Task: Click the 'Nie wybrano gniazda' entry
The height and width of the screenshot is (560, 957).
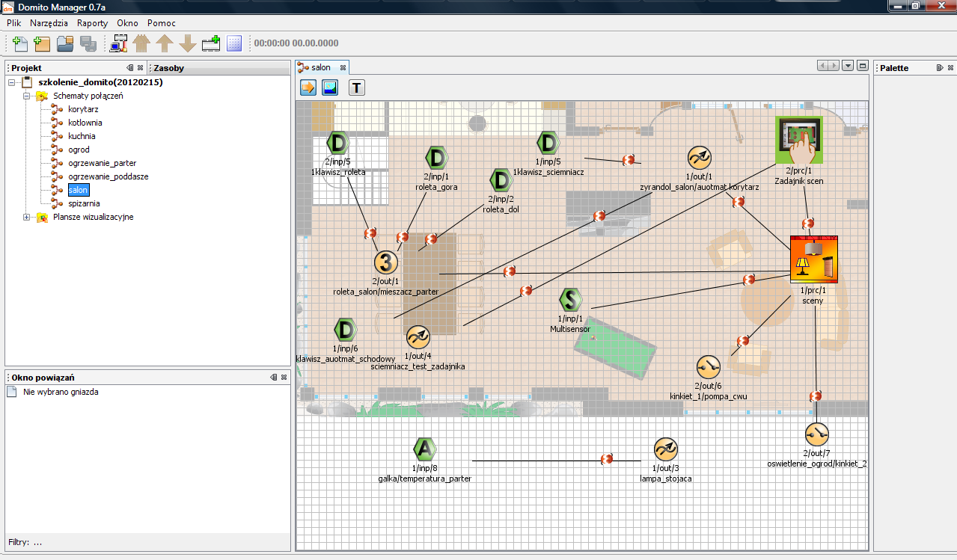Action: tap(61, 392)
